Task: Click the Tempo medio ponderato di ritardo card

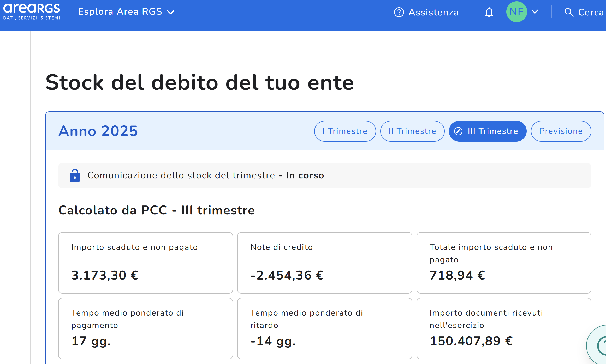Action: point(324,328)
